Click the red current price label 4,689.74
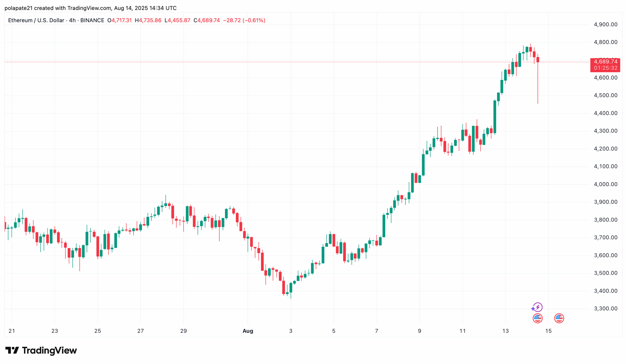Image resolution: width=627 pixels, height=364 pixels. pos(605,61)
